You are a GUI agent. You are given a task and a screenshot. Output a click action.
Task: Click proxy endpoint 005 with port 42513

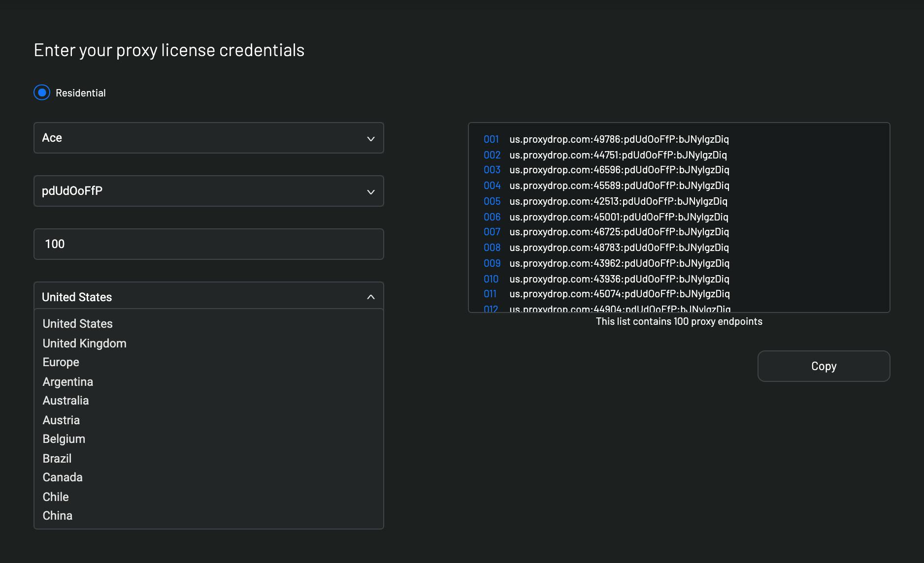coord(618,201)
